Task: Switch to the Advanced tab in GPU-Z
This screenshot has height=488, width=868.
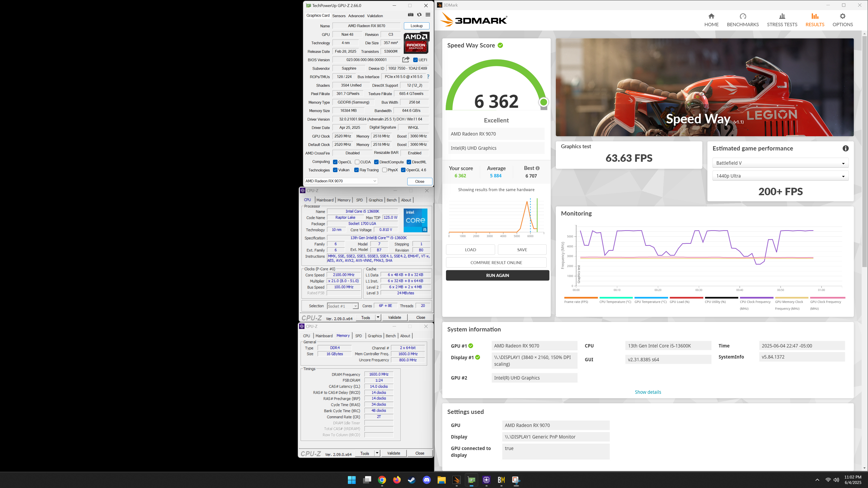Action: 356,16
